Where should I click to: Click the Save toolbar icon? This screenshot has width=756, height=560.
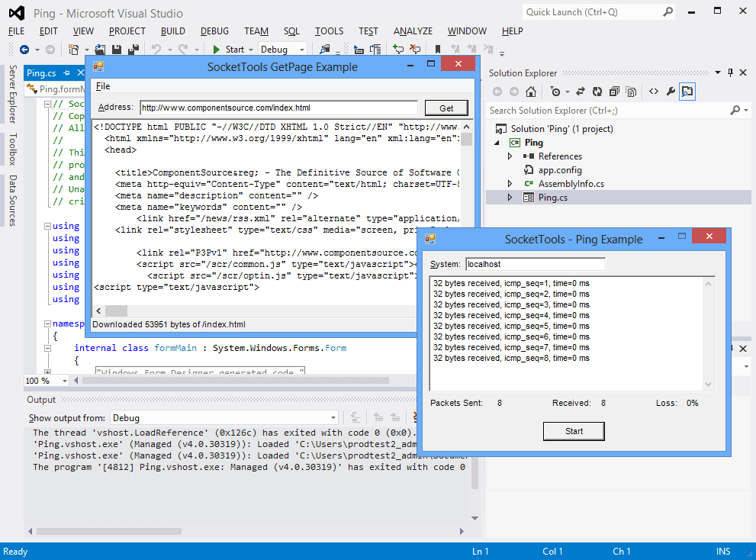tap(116, 49)
